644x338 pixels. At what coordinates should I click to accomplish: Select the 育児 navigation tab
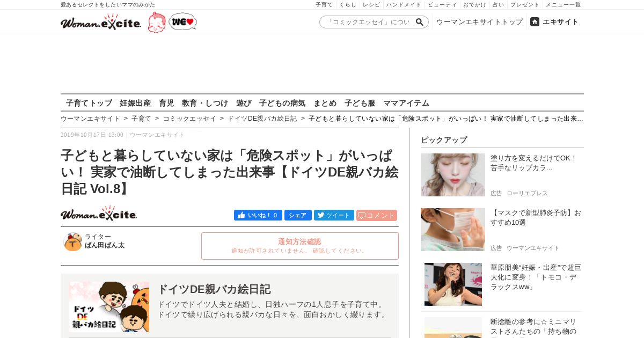pyautogui.click(x=166, y=103)
